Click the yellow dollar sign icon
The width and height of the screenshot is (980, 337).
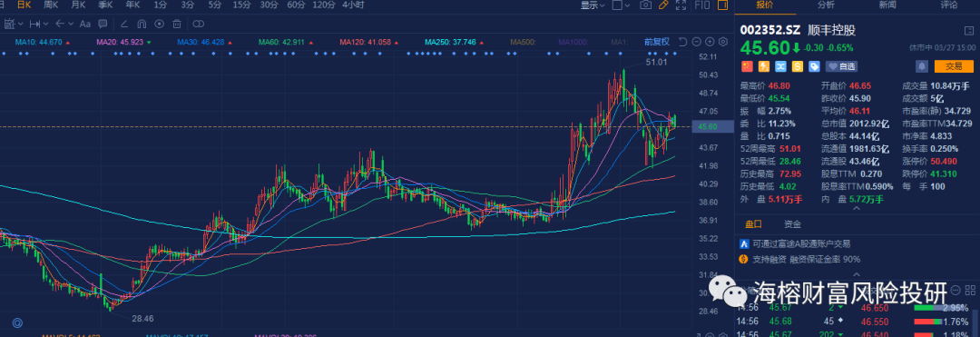click(798, 66)
